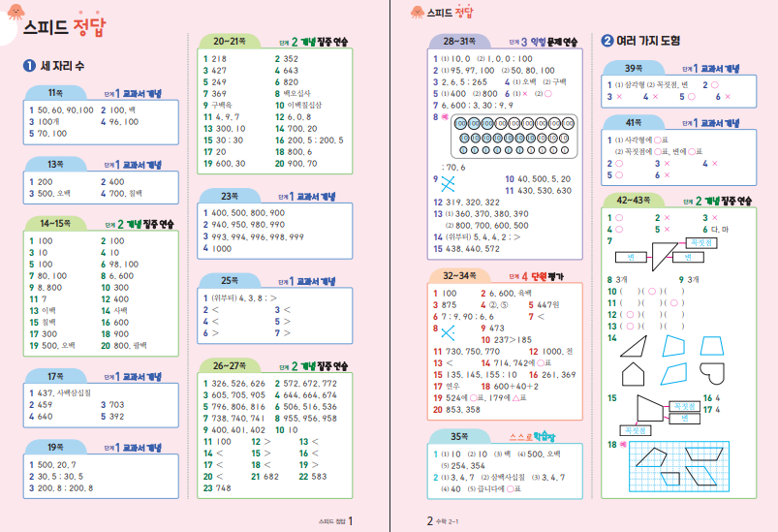This screenshot has width=778, height=532.
Task: Click the answer 21 682
Action: point(265,477)
